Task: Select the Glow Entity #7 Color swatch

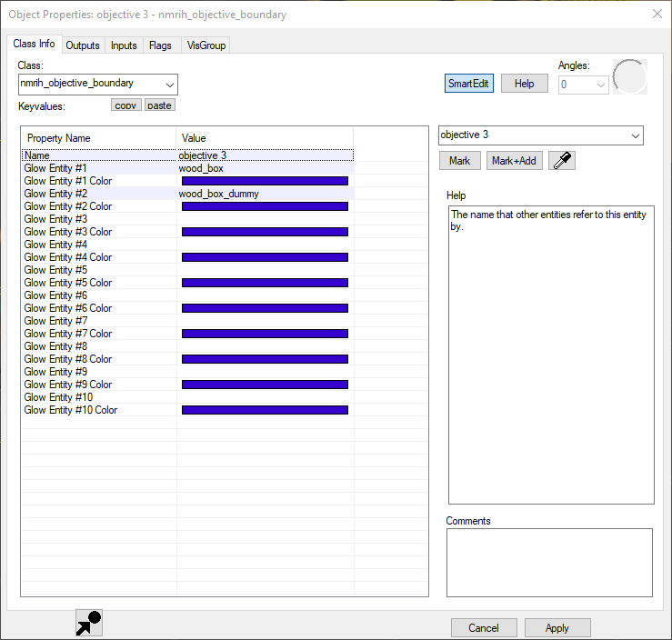Action: 265,334
